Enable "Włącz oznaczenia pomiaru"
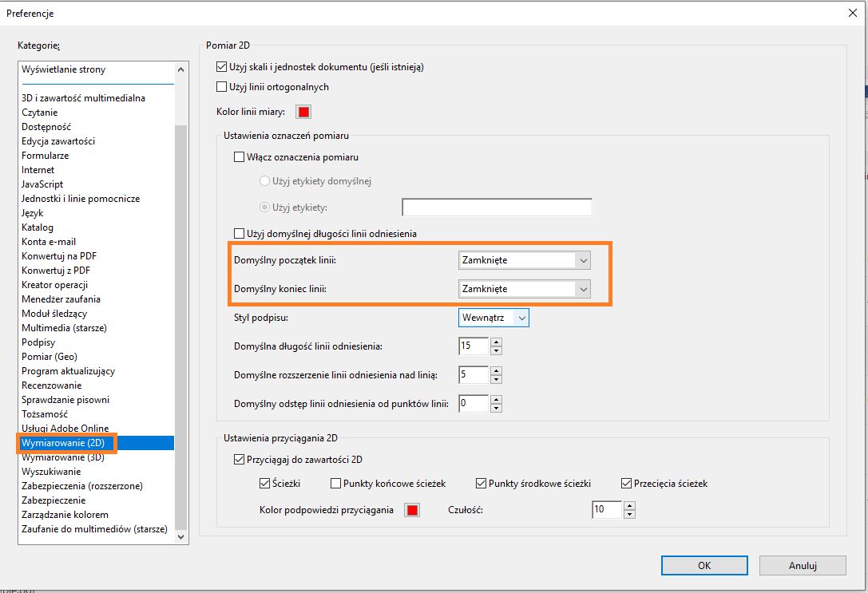 [238, 156]
